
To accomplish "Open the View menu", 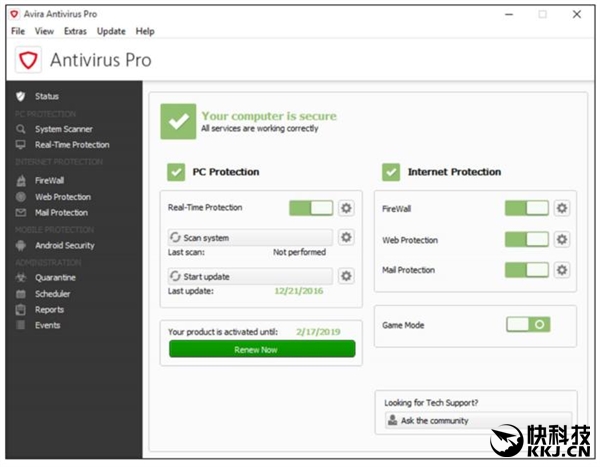I will pyautogui.click(x=44, y=31).
